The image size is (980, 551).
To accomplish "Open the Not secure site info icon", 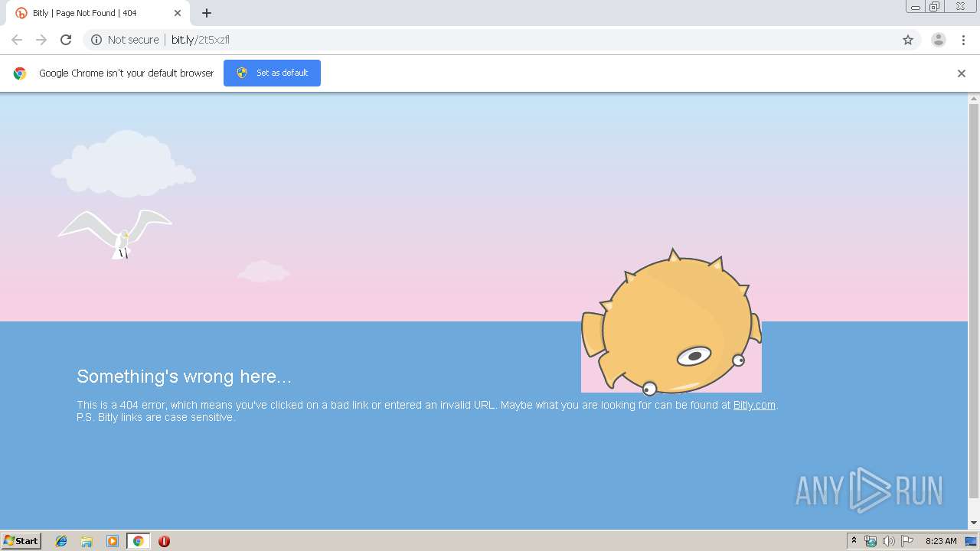I will pyautogui.click(x=96, y=40).
